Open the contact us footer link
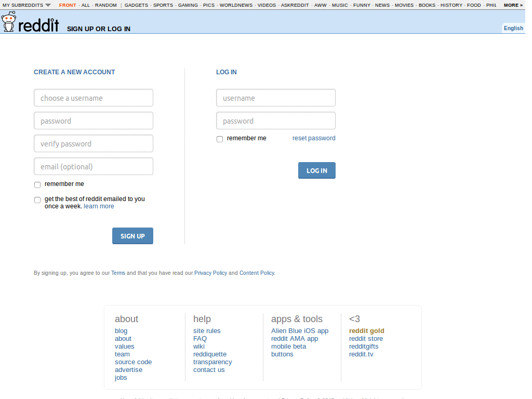This screenshot has height=399, width=532. (209, 370)
